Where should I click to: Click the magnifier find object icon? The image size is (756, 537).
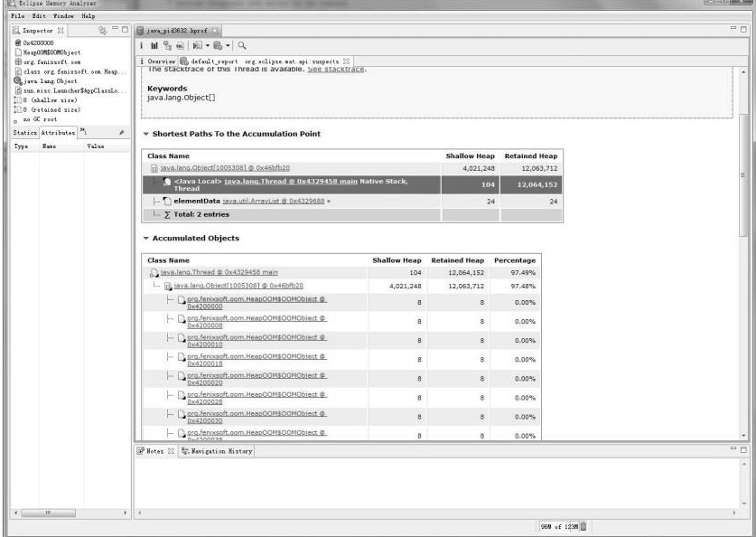click(242, 45)
